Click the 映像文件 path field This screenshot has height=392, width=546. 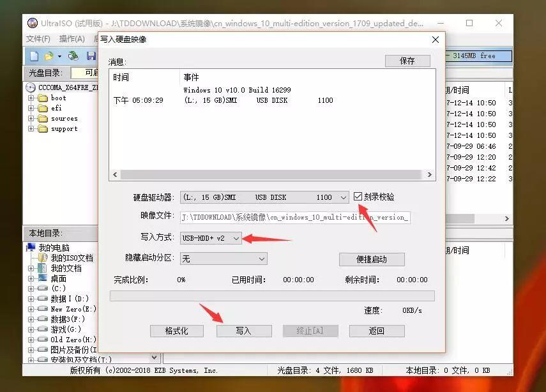[295, 217]
